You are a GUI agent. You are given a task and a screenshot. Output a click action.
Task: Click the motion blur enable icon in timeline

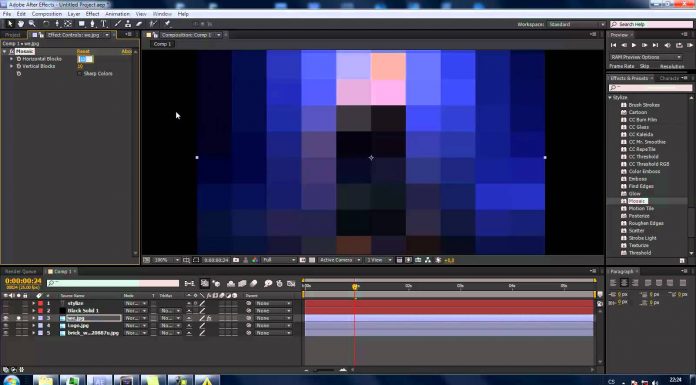[x=253, y=283]
